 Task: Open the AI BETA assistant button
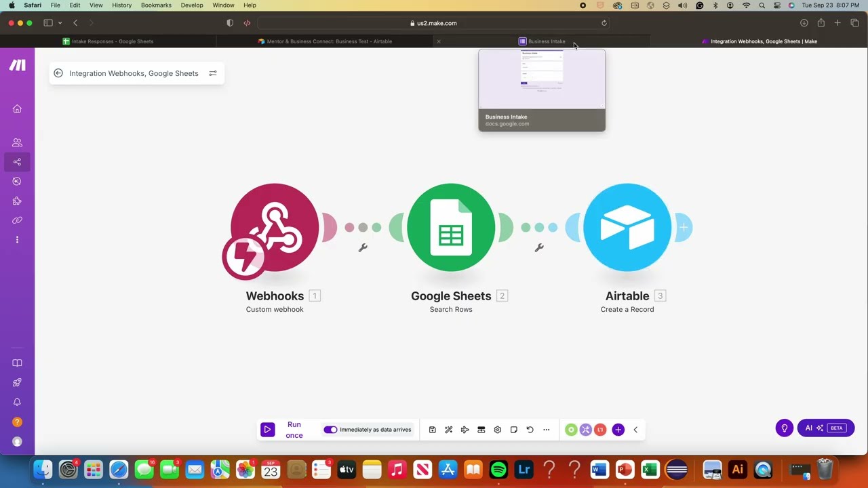click(x=826, y=428)
